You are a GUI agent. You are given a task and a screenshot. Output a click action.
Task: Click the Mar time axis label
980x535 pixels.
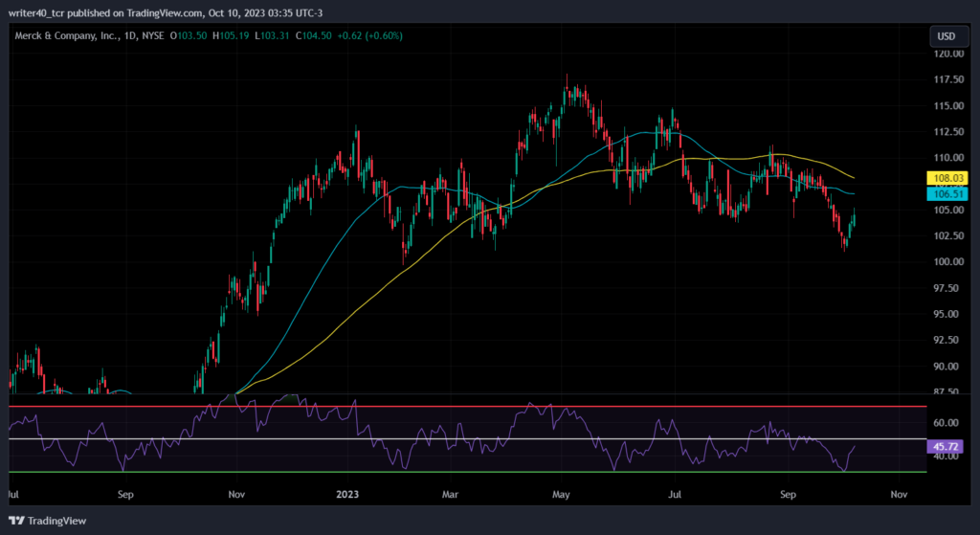tap(450, 495)
